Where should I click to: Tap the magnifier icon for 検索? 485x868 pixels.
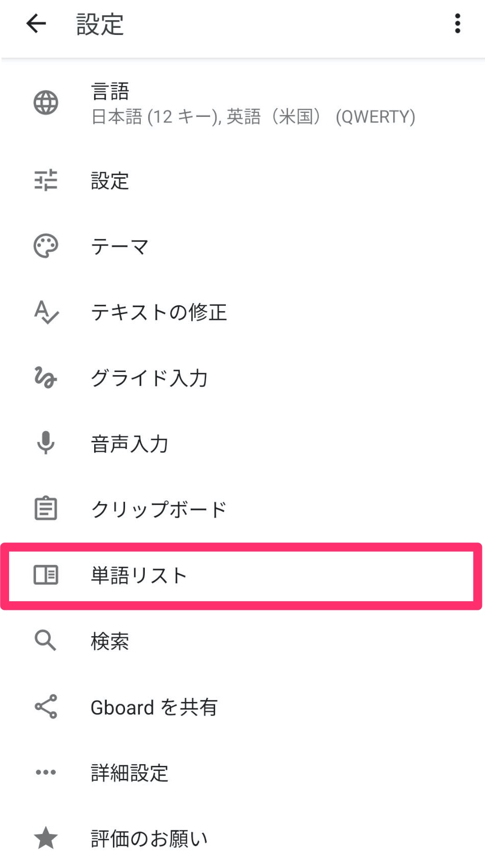46,640
